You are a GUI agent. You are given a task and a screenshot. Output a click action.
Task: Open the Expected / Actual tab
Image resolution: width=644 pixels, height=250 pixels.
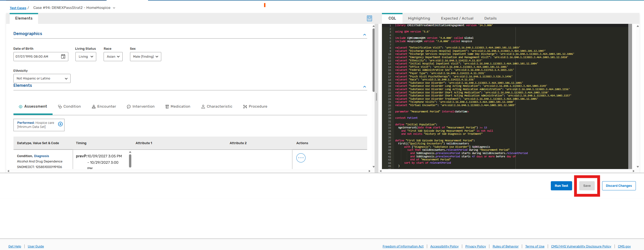pos(457,18)
